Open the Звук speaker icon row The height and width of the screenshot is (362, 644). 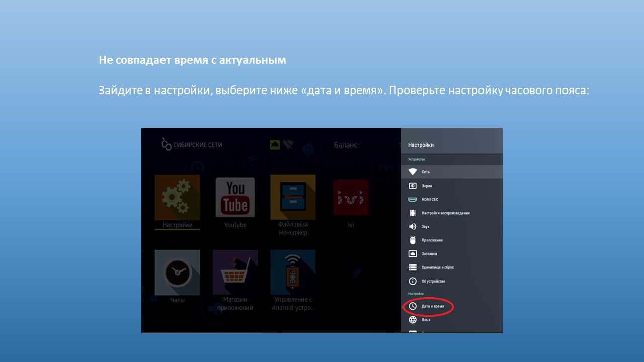tap(452, 226)
